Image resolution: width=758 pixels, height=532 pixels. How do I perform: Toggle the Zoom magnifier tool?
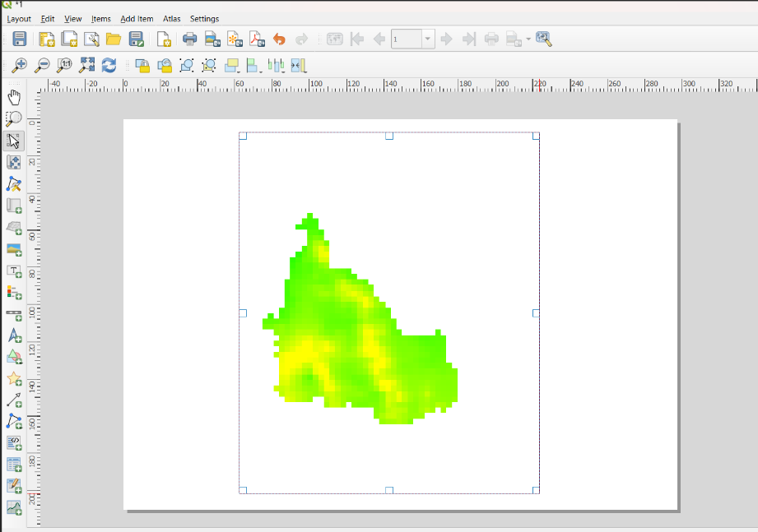pyautogui.click(x=14, y=118)
